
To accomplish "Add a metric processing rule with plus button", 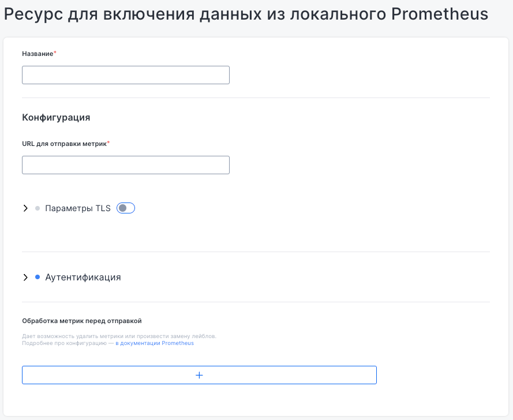I will click(199, 375).
